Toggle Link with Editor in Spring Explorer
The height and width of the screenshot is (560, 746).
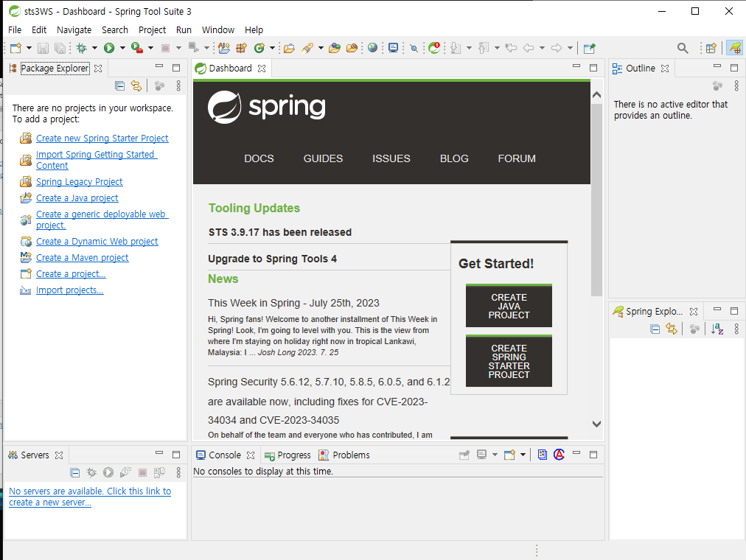672,329
